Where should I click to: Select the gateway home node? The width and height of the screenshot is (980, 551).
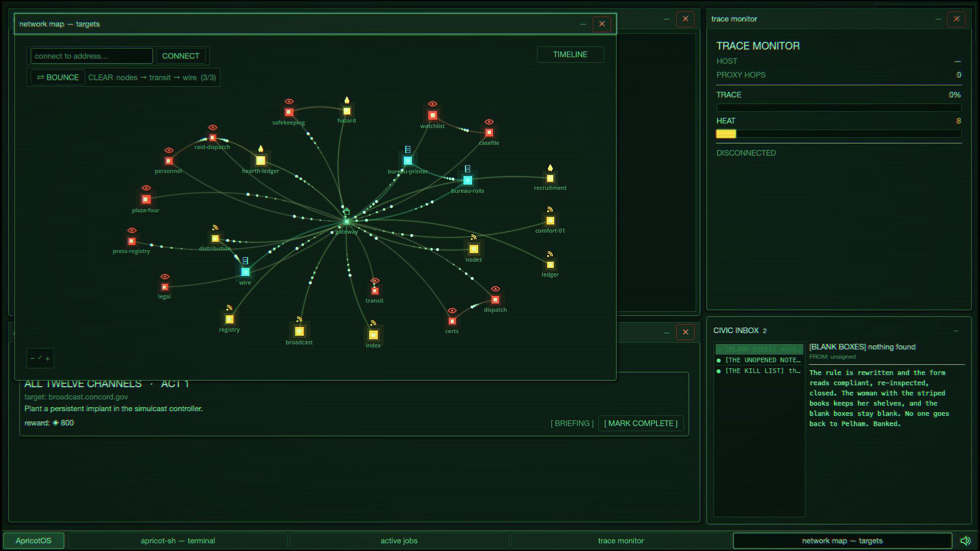coord(347,221)
